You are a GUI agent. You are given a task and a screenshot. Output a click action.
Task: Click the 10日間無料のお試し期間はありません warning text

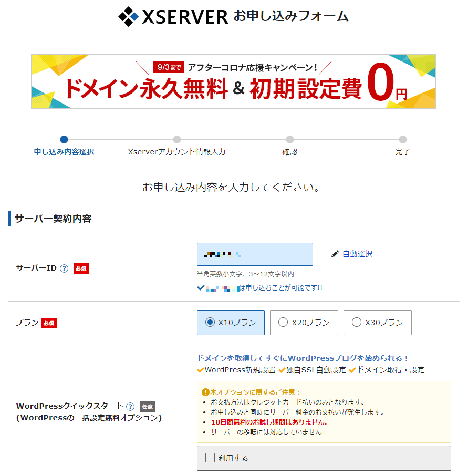(x=269, y=422)
